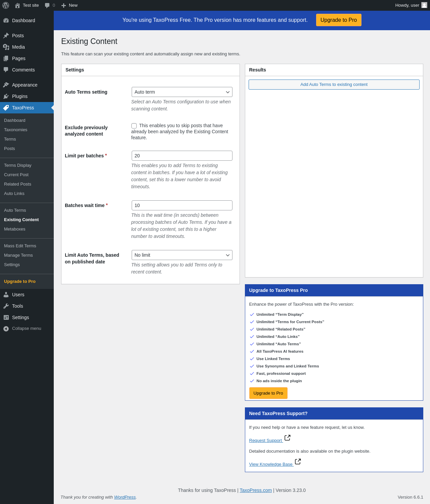Click the TaxoPress tag icon

pyautogui.click(x=6, y=108)
